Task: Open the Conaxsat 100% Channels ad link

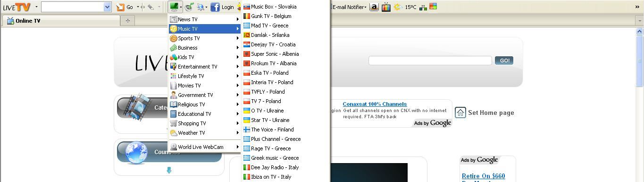Action: coord(375,104)
